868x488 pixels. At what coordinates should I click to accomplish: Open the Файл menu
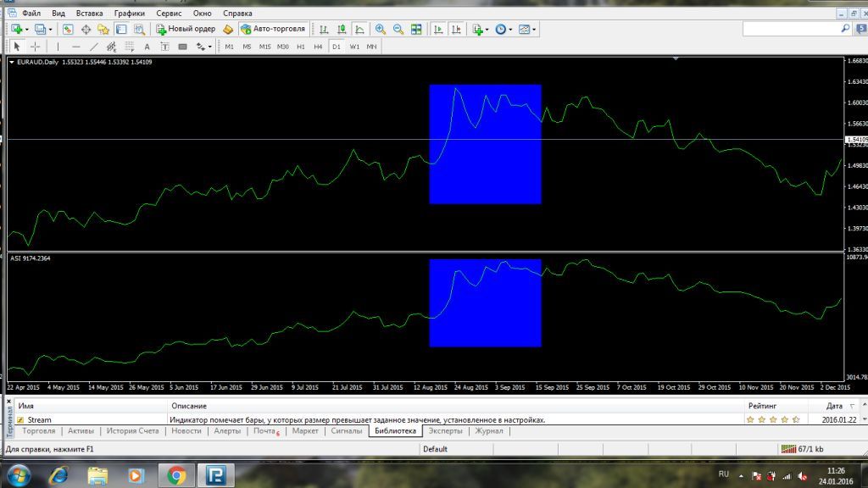31,13
